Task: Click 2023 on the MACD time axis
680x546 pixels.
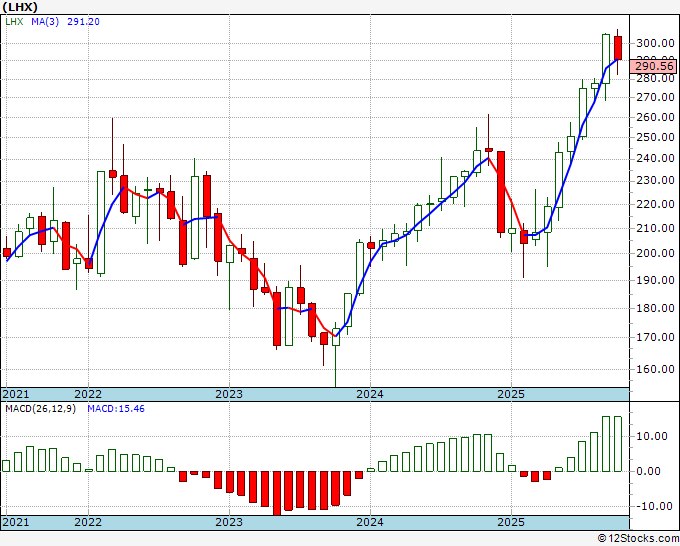Action: tap(229, 522)
